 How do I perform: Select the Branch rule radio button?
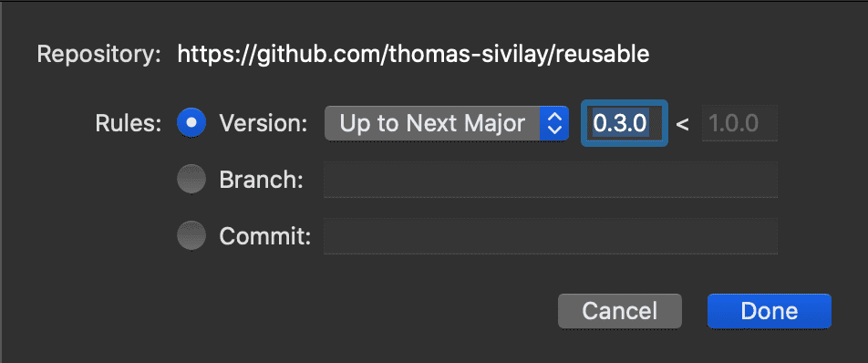point(191,180)
